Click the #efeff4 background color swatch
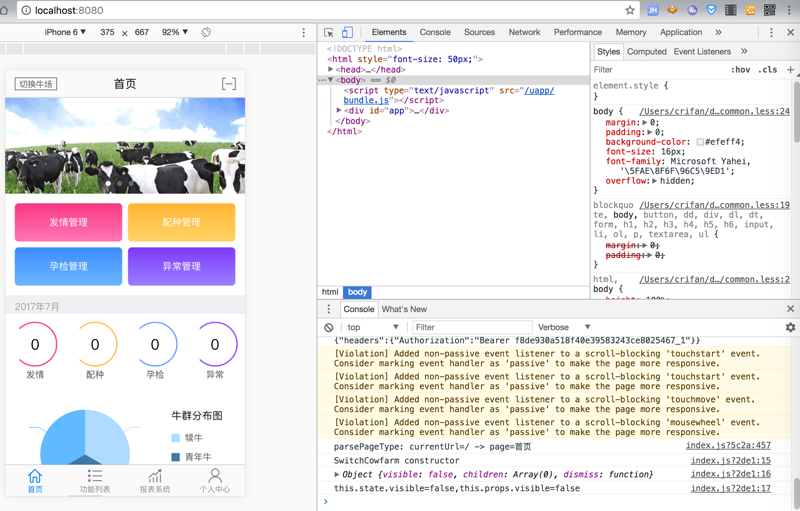The width and height of the screenshot is (800, 511). 700,142
